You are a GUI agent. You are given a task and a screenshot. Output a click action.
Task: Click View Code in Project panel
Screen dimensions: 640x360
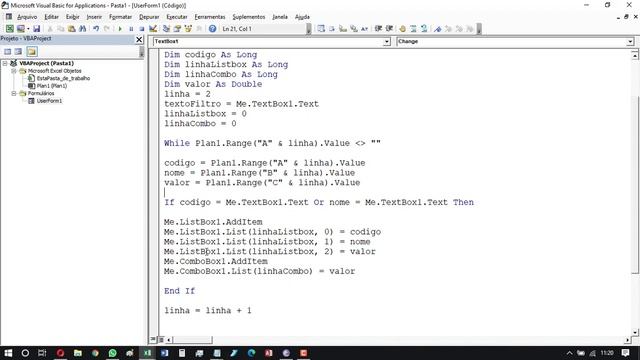(x=8, y=51)
